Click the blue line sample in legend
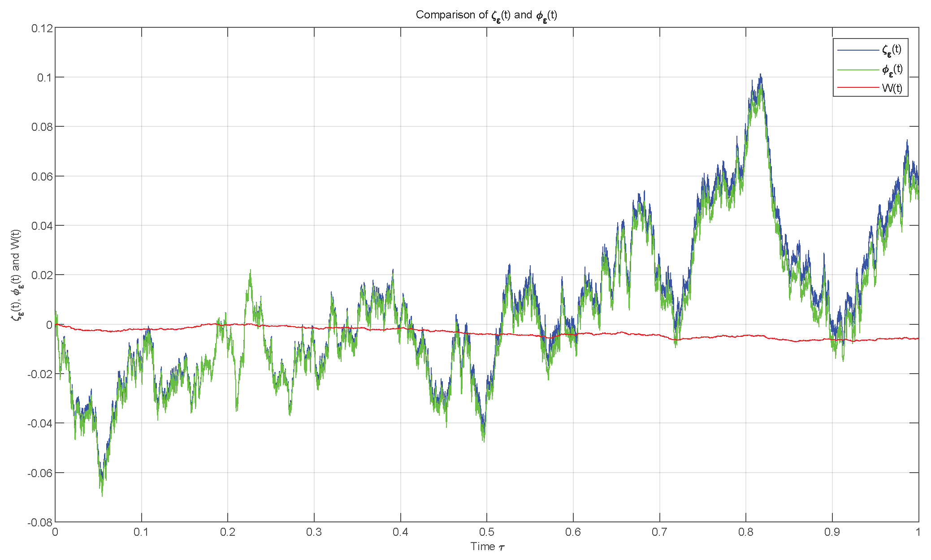 tap(857, 50)
